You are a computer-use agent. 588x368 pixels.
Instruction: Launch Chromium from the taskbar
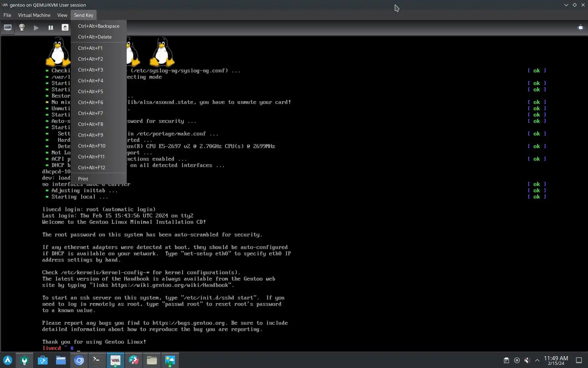[79, 360]
